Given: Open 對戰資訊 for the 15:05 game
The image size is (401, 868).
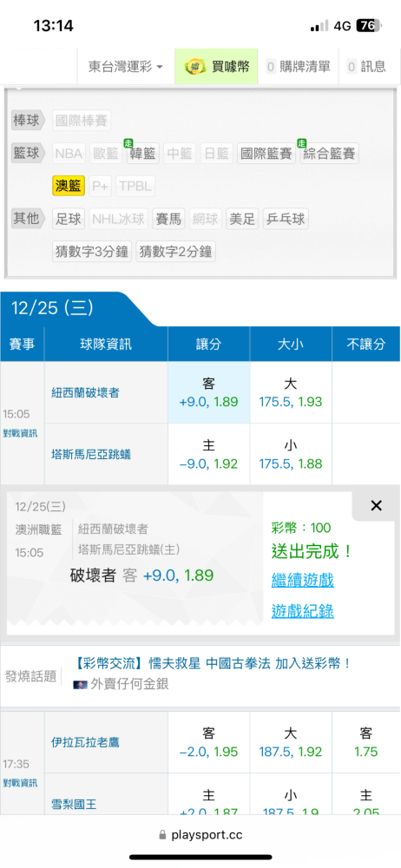Looking at the screenshot, I should [x=21, y=433].
